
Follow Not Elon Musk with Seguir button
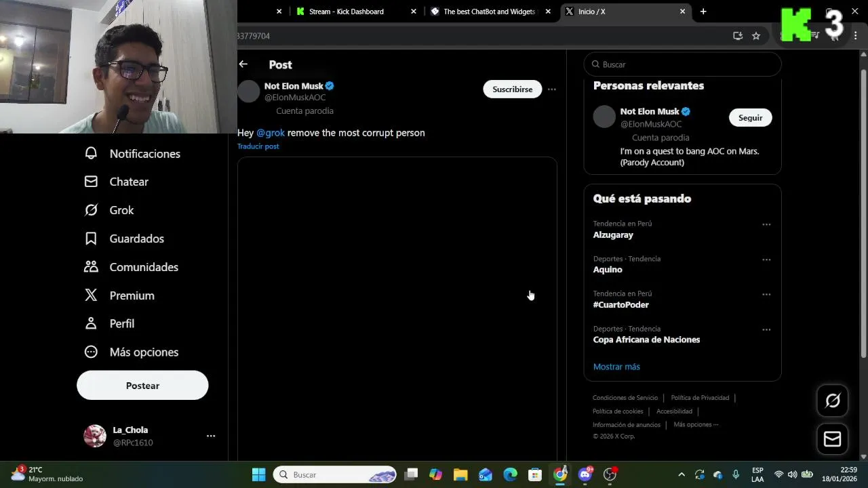pyautogui.click(x=750, y=118)
